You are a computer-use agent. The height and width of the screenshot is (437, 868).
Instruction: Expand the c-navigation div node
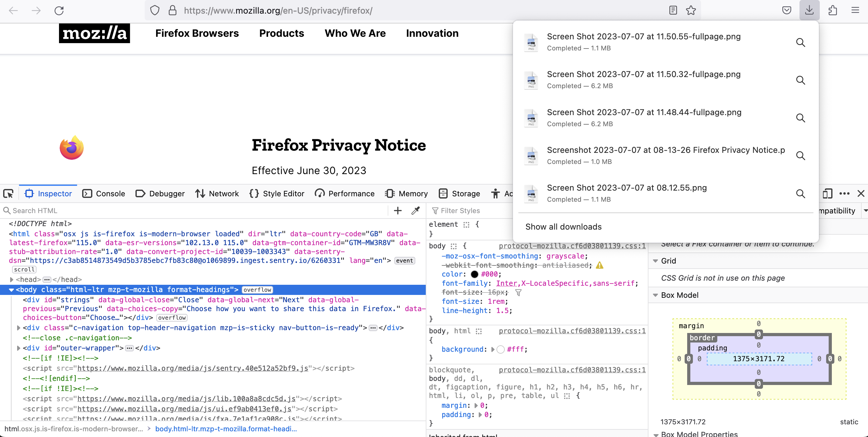[x=18, y=328]
